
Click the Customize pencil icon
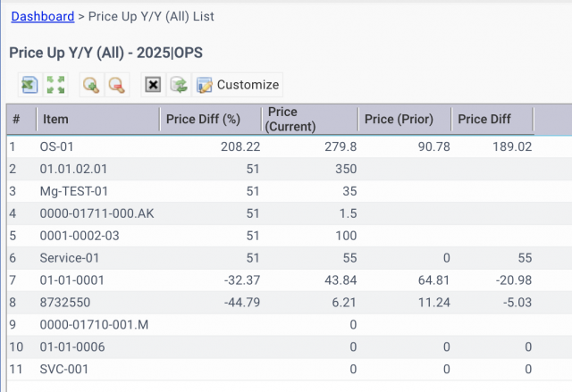(x=205, y=85)
